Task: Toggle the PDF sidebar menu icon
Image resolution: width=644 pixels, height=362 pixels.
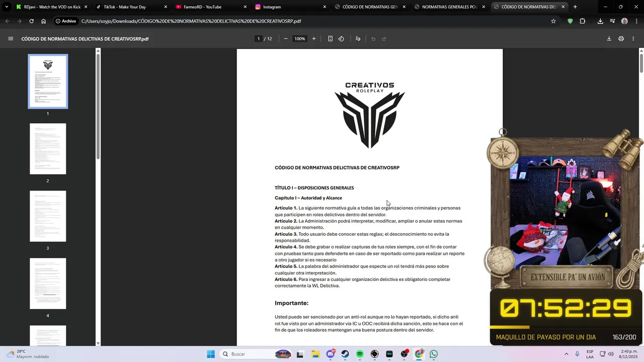Action: 11,39
